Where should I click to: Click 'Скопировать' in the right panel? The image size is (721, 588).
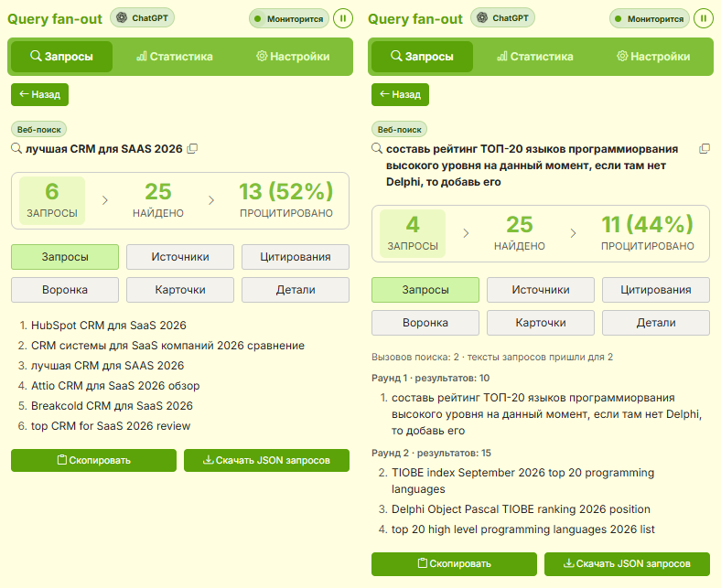coord(455,564)
